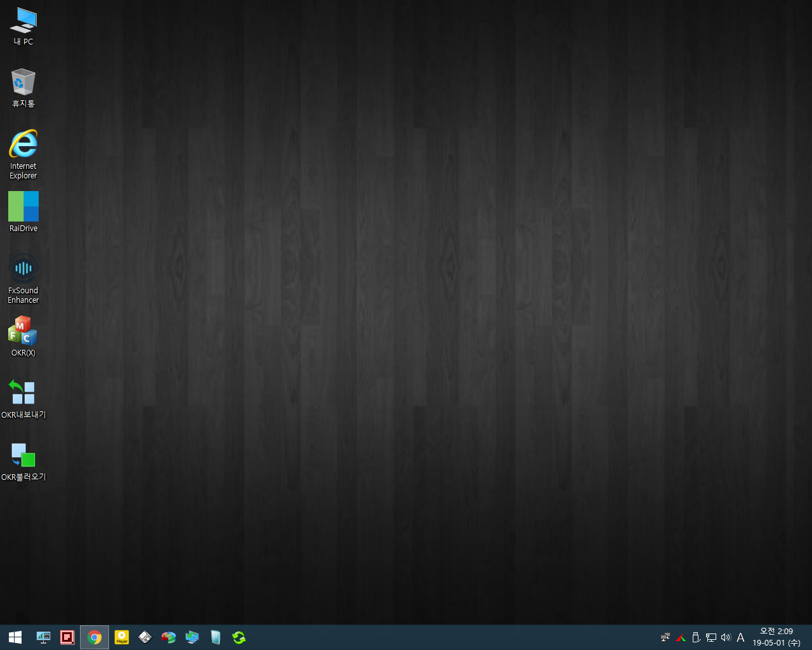Viewport: 812px width, 650px height.
Task: Select the 휴지통 recycle bin icon
Action: click(x=23, y=88)
